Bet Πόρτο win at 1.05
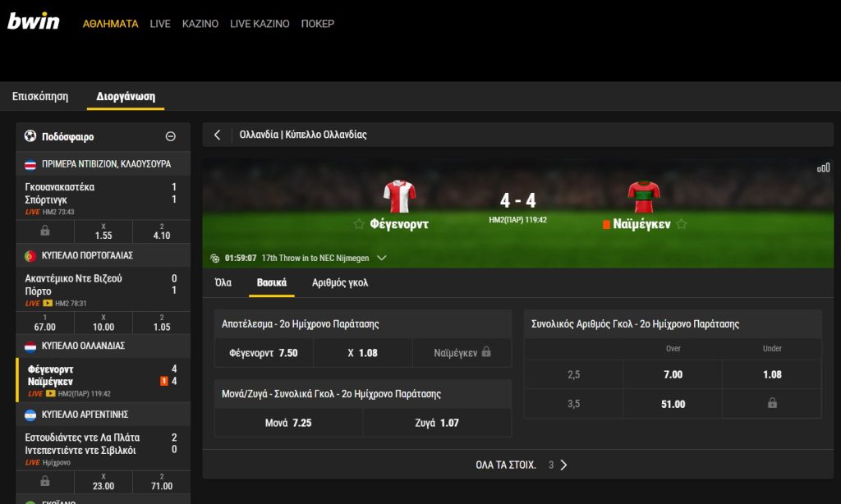Image resolution: width=841 pixels, height=504 pixels. (162, 323)
